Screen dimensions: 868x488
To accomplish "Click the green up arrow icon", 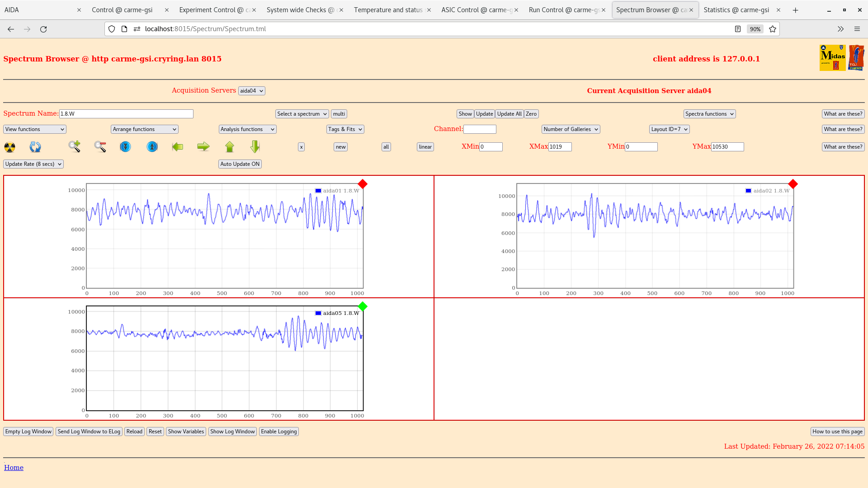I will 230,146.
